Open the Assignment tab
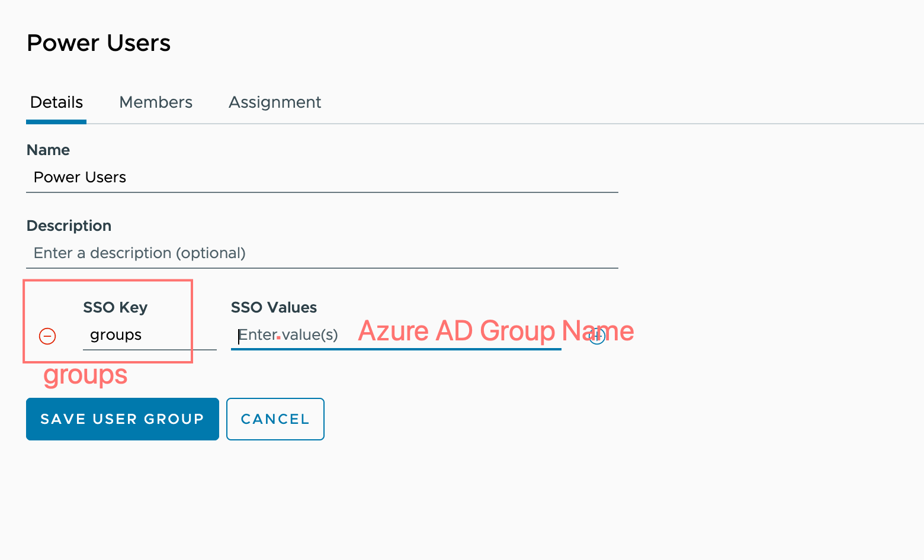924x560 pixels. [x=275, y=102]
